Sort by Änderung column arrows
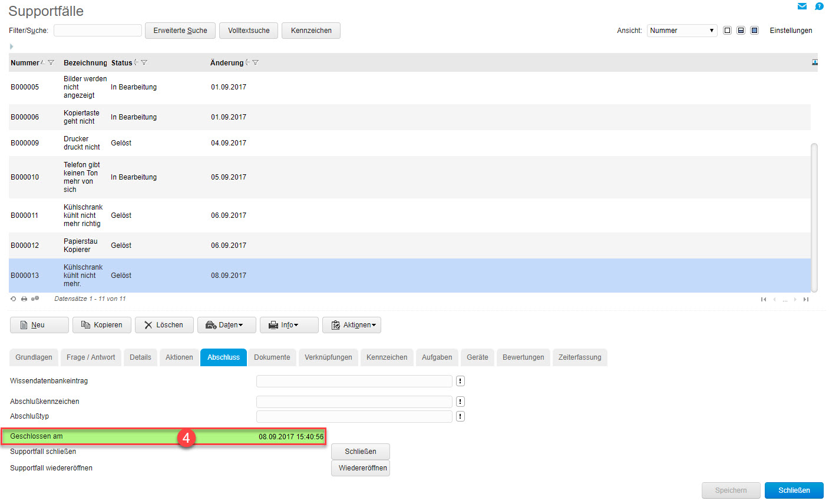The image size is (829, 504). (x=247, y=62)
